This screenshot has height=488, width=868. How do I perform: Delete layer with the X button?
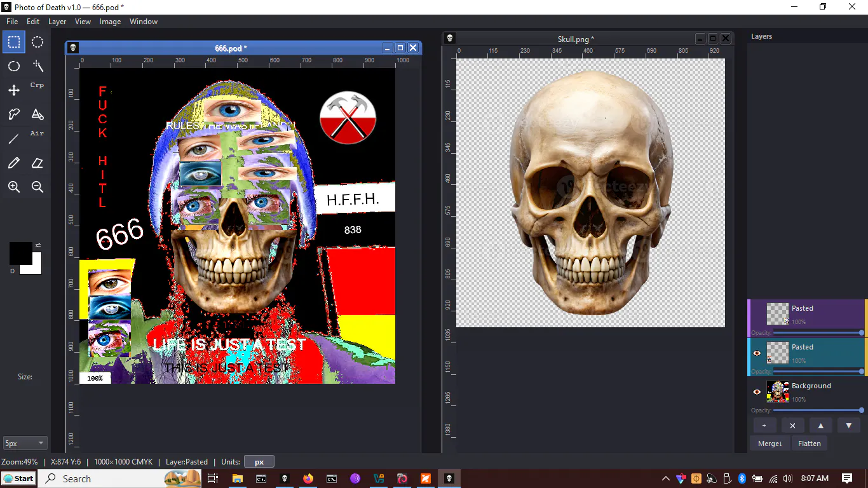792,426
